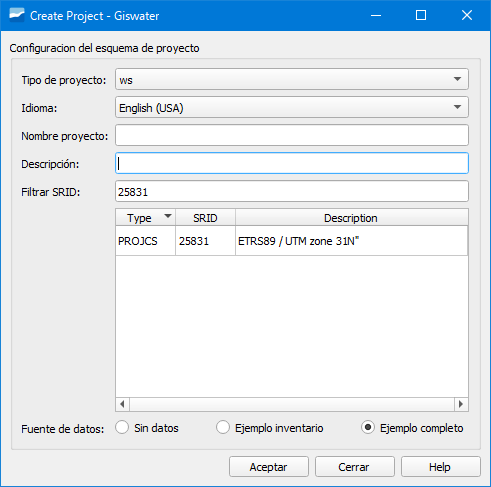The height and width of the screenshot is (487, 491).
Task: Open the Tipo de proyecto dropdown
Action: [292, 79]
